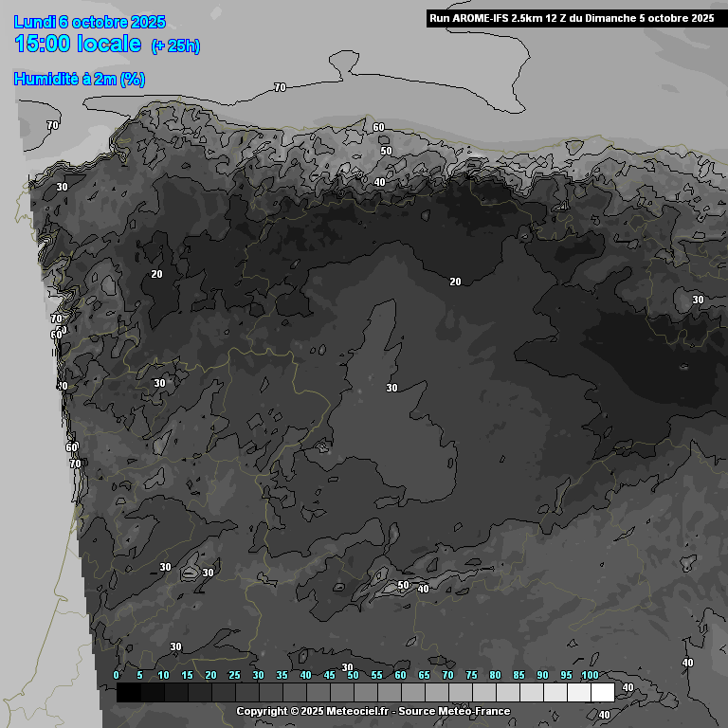Click the 60 contour label near the north coast
Screen dimensions: 728x728
click(x=378, y=127)
